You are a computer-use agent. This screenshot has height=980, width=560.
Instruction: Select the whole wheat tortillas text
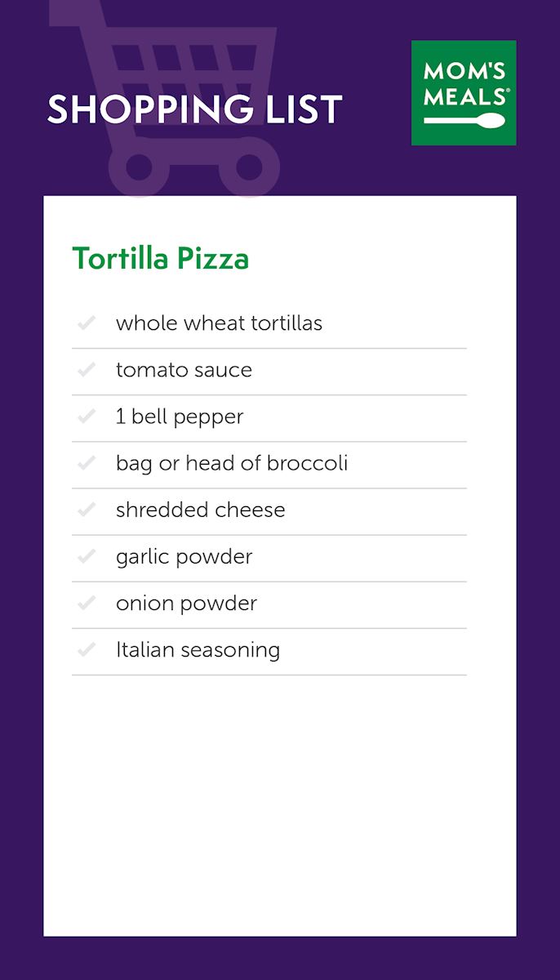pos(219,323)
